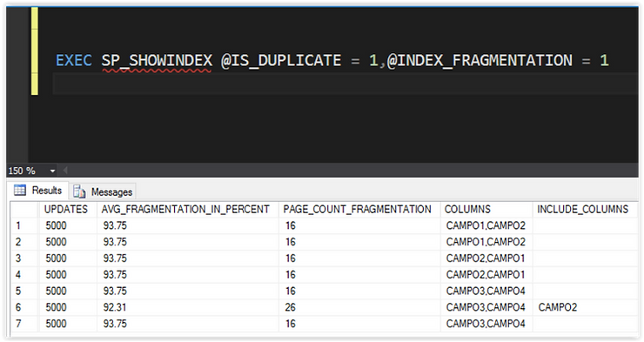Click CAMPO3,CAMPO4 in row 6
Image resolution: width=644 pixels, height=342 pixels.
coord(486,307)
